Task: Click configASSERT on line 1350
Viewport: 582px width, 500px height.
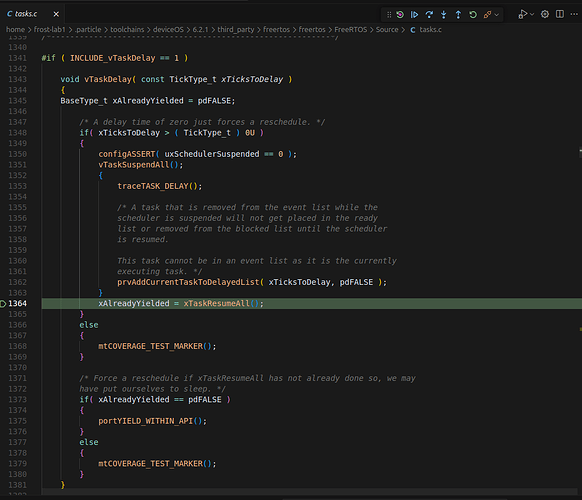Action: (127, 154)
